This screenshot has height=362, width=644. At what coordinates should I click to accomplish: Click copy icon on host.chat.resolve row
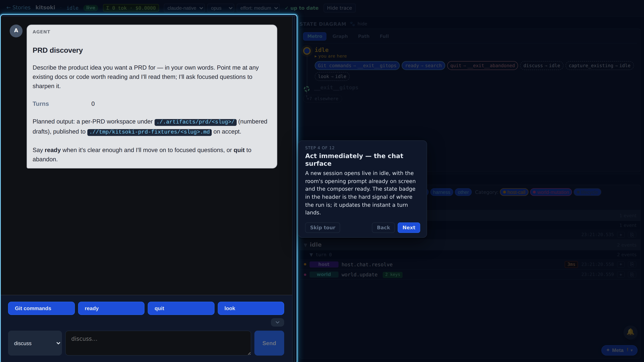pos(632,264)
